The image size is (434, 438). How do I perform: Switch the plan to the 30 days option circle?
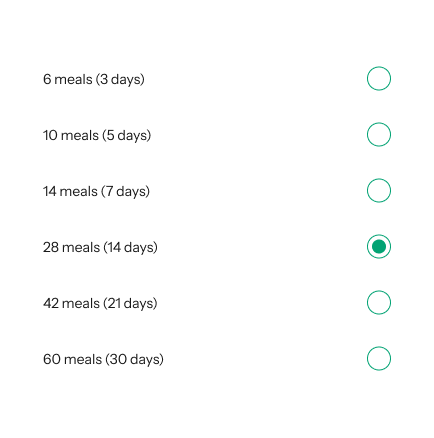point(379,359)
